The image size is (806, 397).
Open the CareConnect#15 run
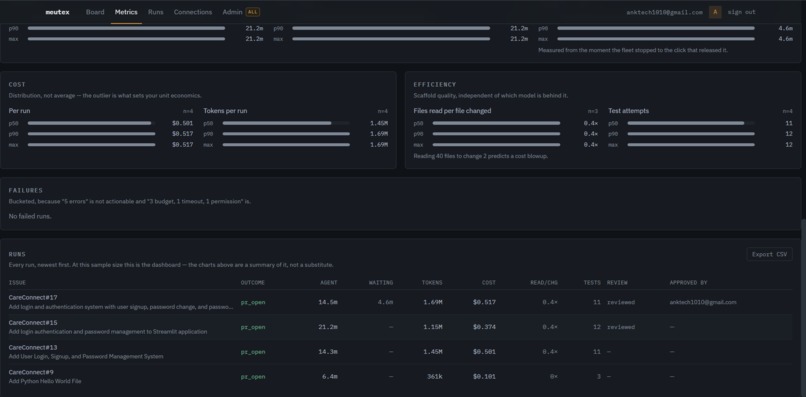coord(33,322)
